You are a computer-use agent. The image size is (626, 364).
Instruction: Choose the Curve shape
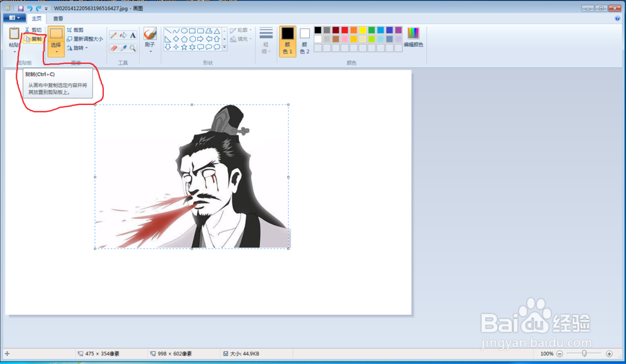176,31
